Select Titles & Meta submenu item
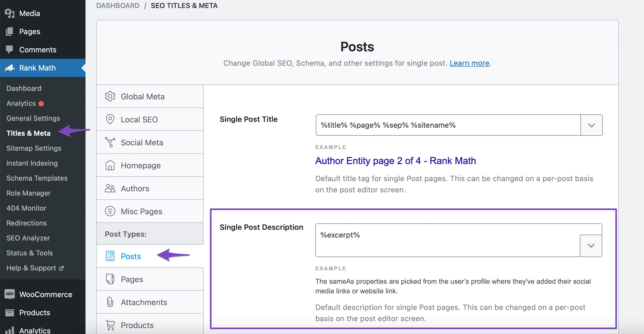 [x=28, y=133]
